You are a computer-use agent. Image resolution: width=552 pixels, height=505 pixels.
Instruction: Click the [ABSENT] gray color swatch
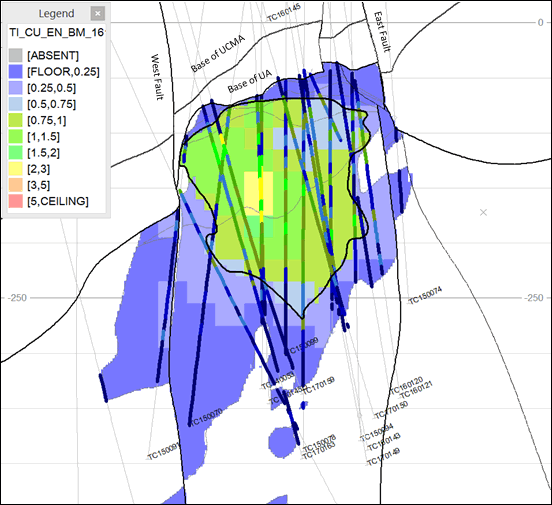click(x=15, y=56)
